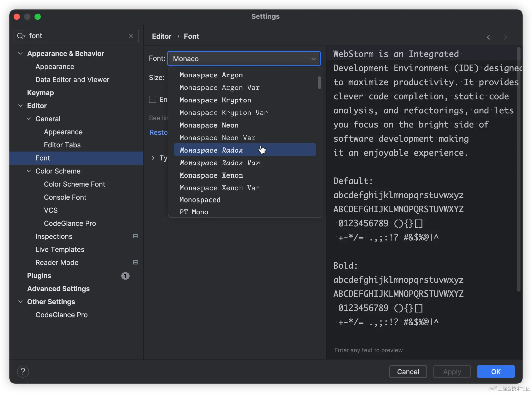Viewport: 532px width, 393px height.
Task: Navigate back with the left arrow icon
Action: click(490, 37)
